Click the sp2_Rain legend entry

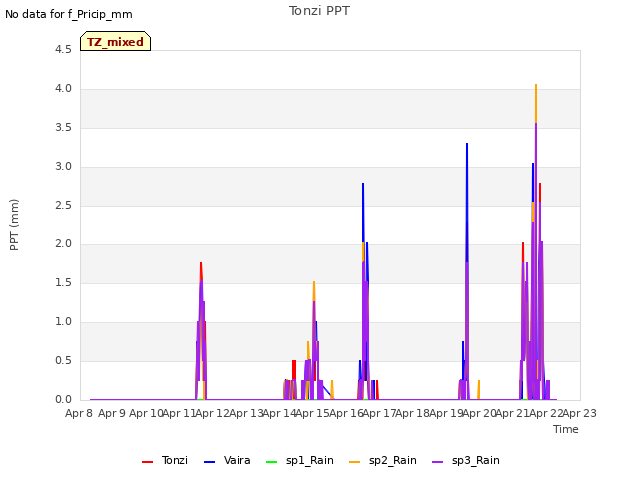383,460
